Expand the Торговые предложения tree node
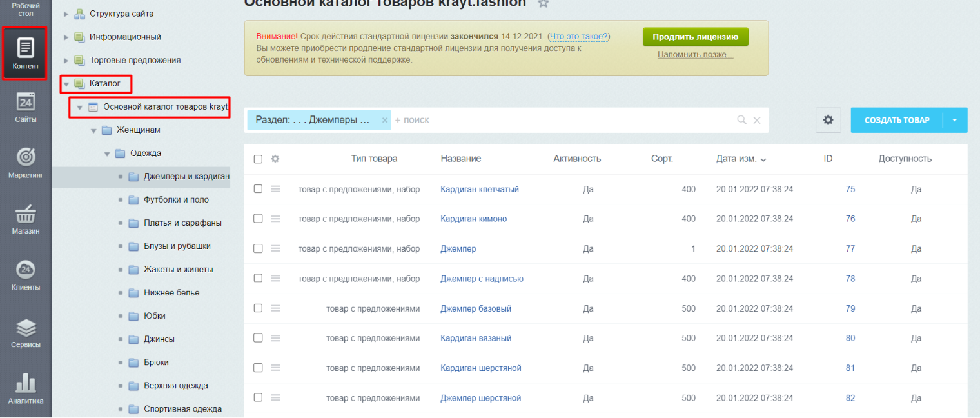This screenshot has width=980, height=418. tap(66, 60)
